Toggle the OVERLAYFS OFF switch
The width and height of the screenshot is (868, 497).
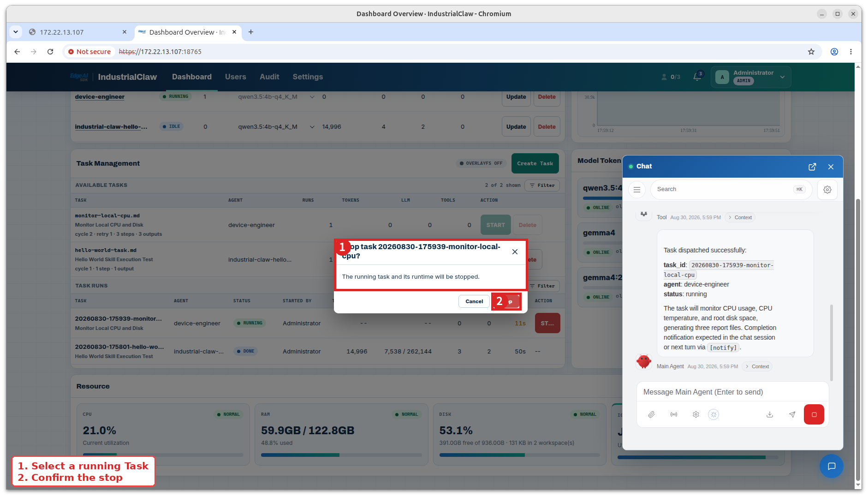point(481,163)
